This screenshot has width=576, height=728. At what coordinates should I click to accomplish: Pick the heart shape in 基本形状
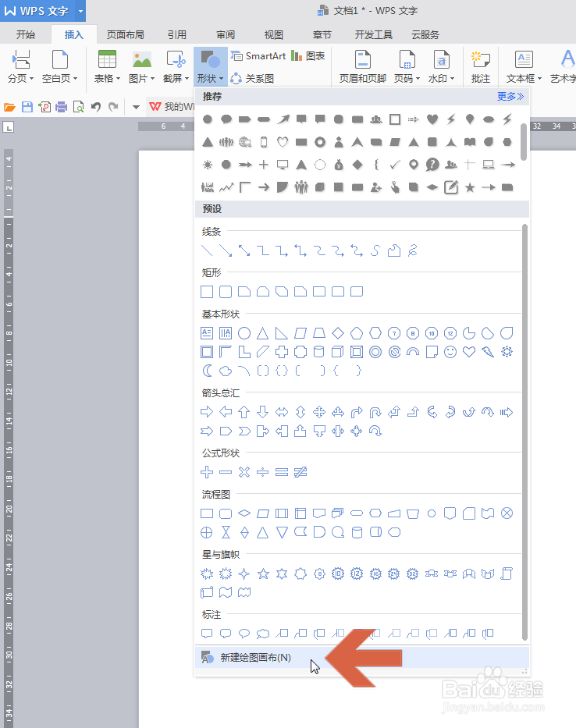click(x=469, y=352)
